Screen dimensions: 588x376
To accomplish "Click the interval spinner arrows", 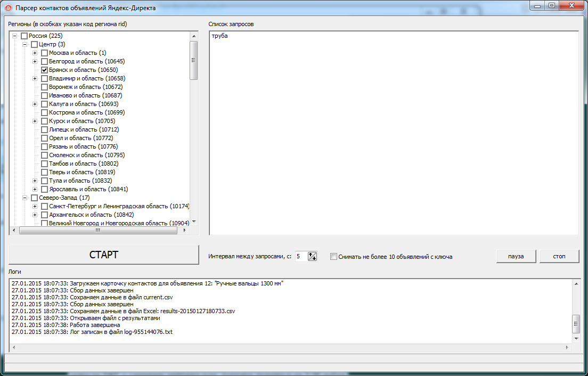I will (x=312, y=256).
